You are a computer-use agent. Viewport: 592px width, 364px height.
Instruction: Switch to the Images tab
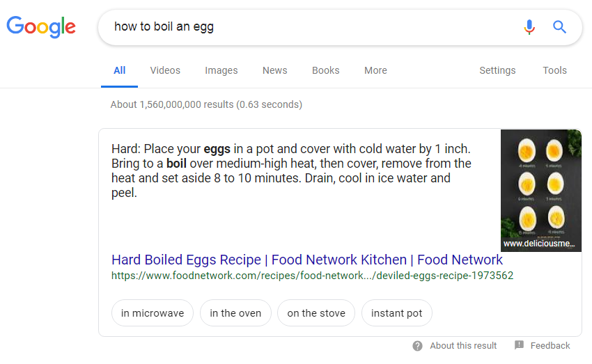coord(221,70)
